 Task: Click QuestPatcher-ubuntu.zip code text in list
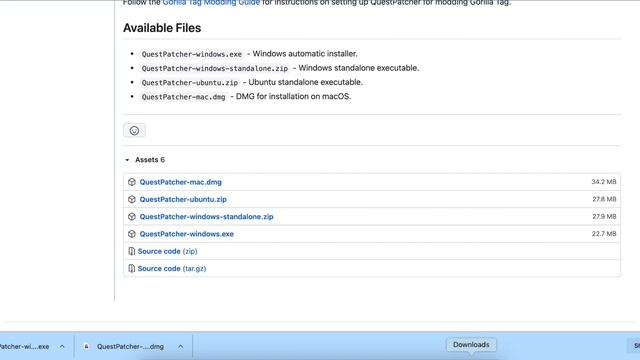coord(189,82)
